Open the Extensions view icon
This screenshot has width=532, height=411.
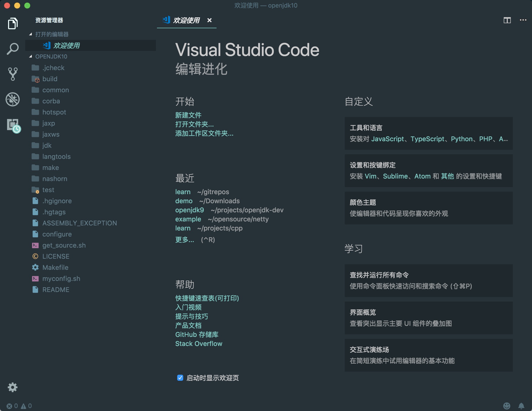coord(14,126)
